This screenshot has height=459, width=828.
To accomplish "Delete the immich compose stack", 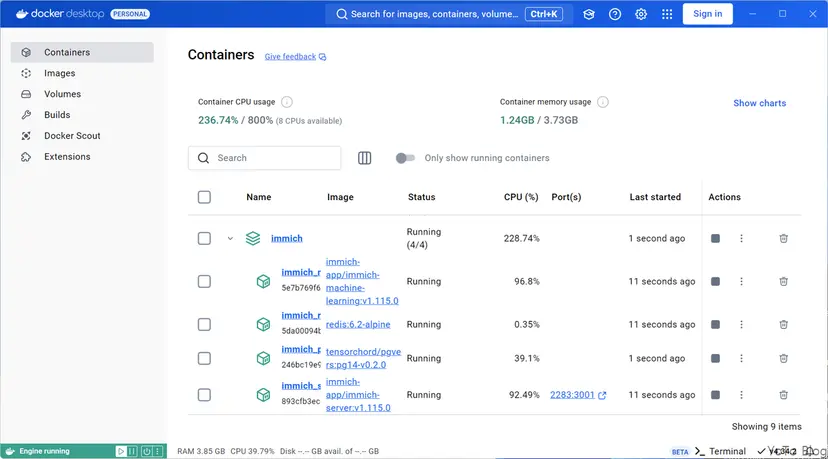I will coord(784,238).
